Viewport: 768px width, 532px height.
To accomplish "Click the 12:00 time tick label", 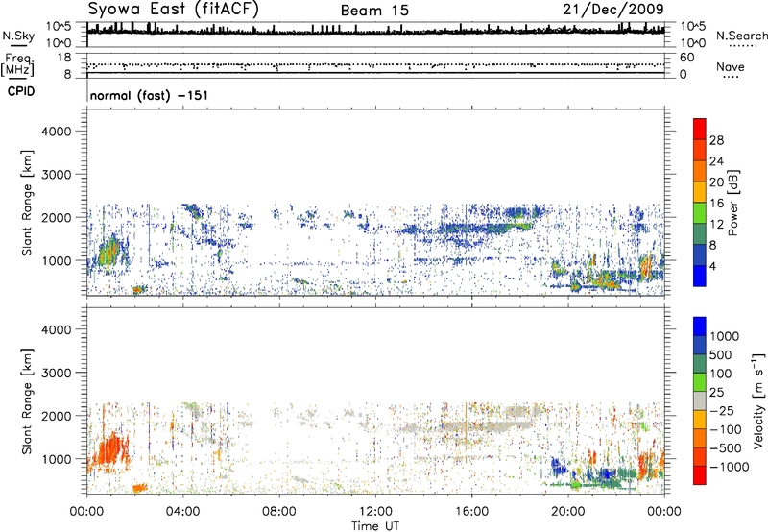I will [375, 512].
